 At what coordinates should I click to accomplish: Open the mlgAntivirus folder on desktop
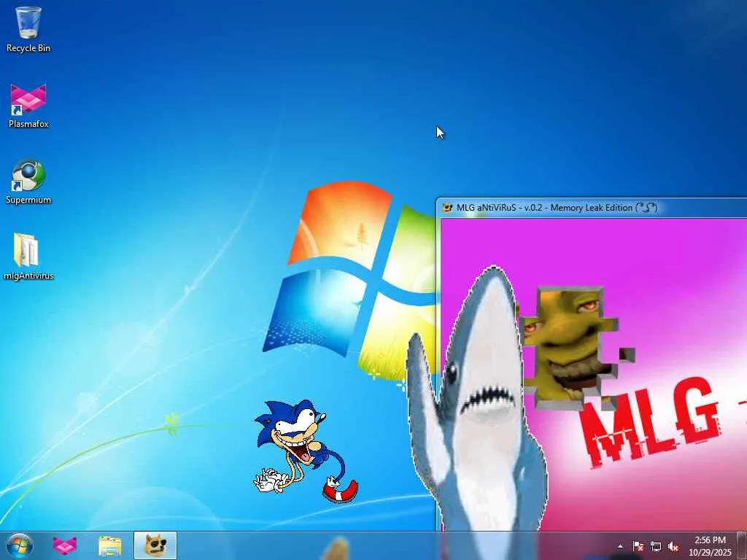28,257
